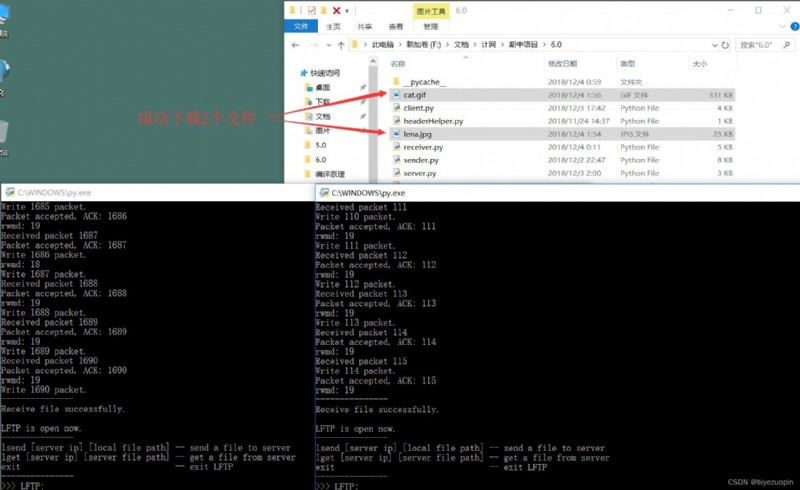
Task: Click "Receive file successfully." in the left console
Action: click(x=63, y=409)
